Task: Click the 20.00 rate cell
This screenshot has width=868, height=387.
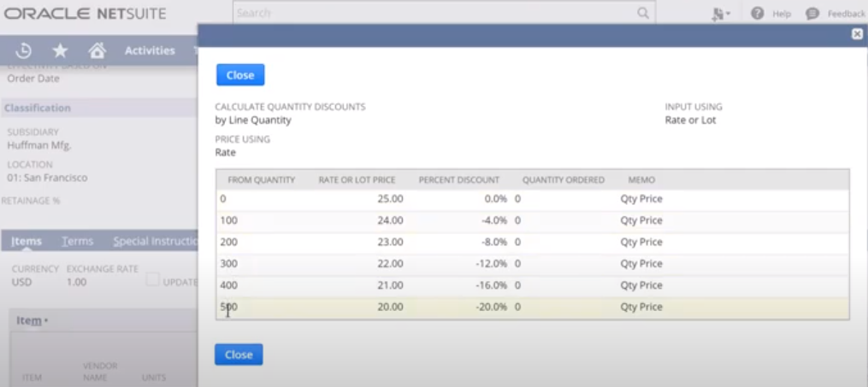Action: point(390,307)
